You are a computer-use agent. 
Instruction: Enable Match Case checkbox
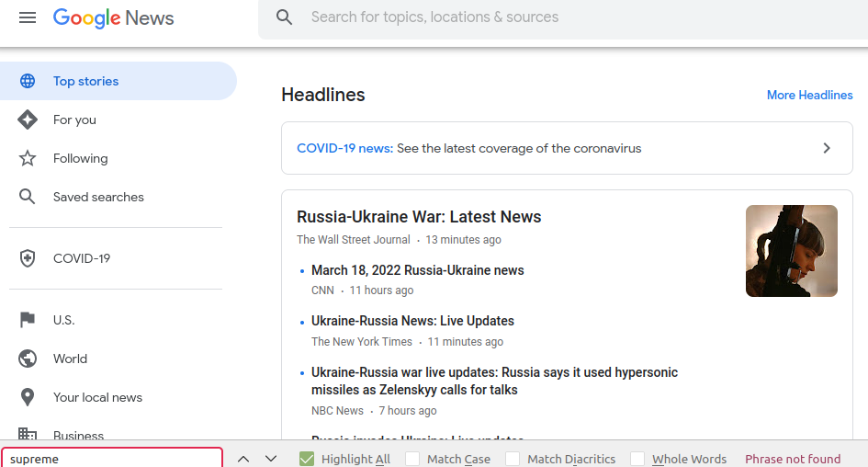coord(412,459)
